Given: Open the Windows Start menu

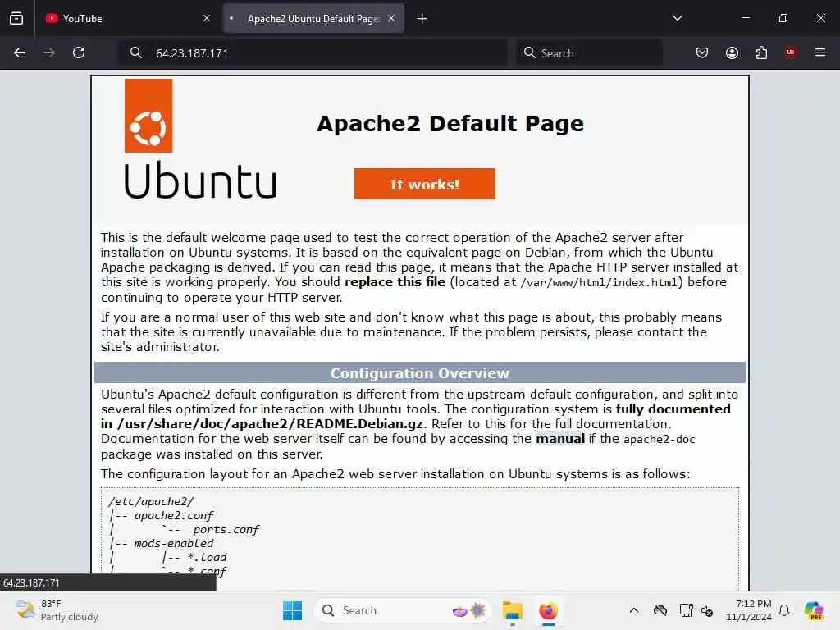Looking at the screenshot, I should (292, 610).
